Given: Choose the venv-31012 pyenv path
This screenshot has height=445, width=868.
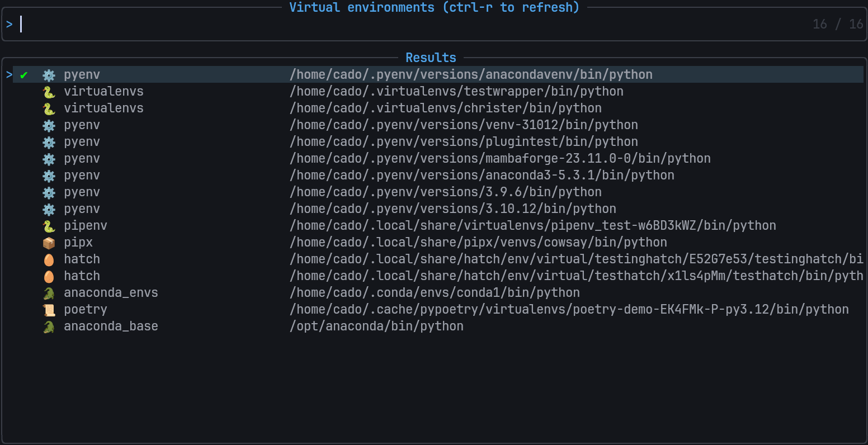Looking at the screenshot, I should (x=464, y=125).
